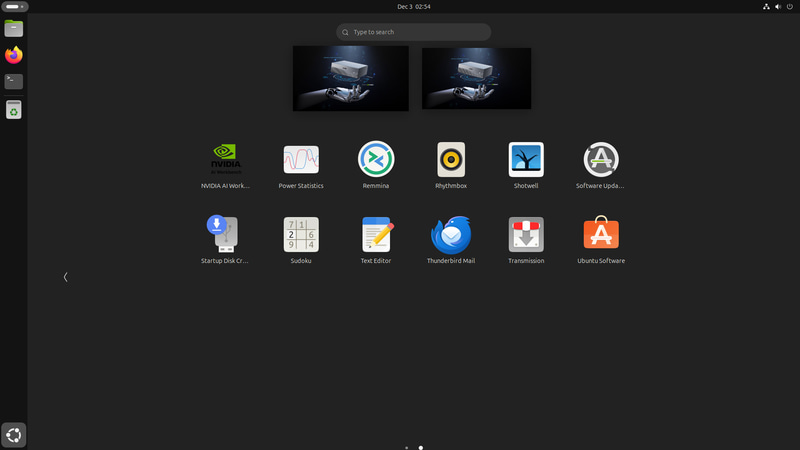Launch Power Statistics
The width and height of the screenshot is (800, 450).
click(301, 165)
